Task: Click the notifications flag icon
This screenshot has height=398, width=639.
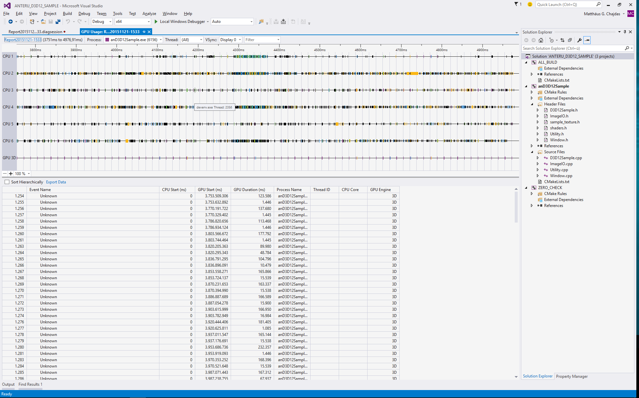Action: [516, 4]
